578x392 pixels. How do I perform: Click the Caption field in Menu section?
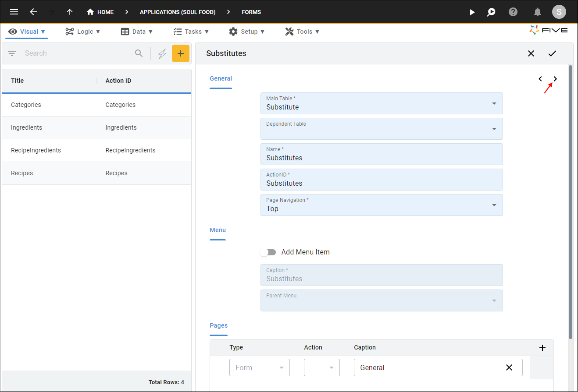382,275
